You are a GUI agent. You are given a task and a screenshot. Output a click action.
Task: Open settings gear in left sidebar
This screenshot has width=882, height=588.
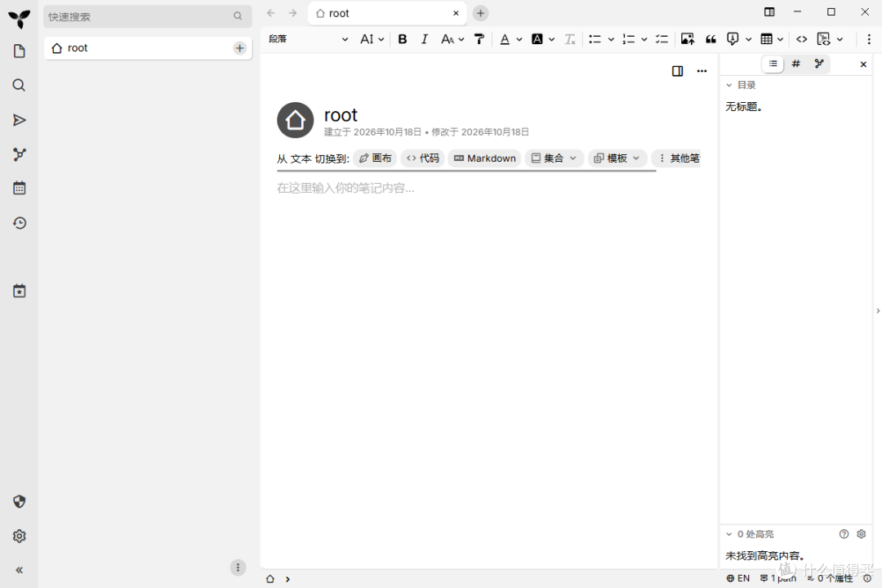point(19,536)
